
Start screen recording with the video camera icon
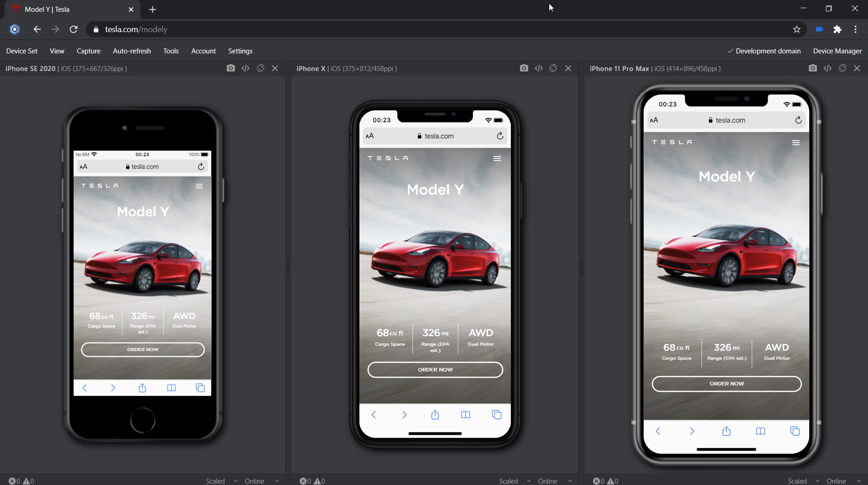pyautogui.click(x=819, y=29)
